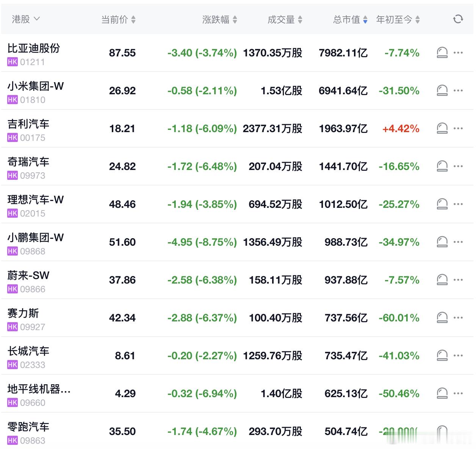The width and height of the screenshot is (476, 449).
Task: Expand the 港股 market dropdown
Action: tap(26, 19)
